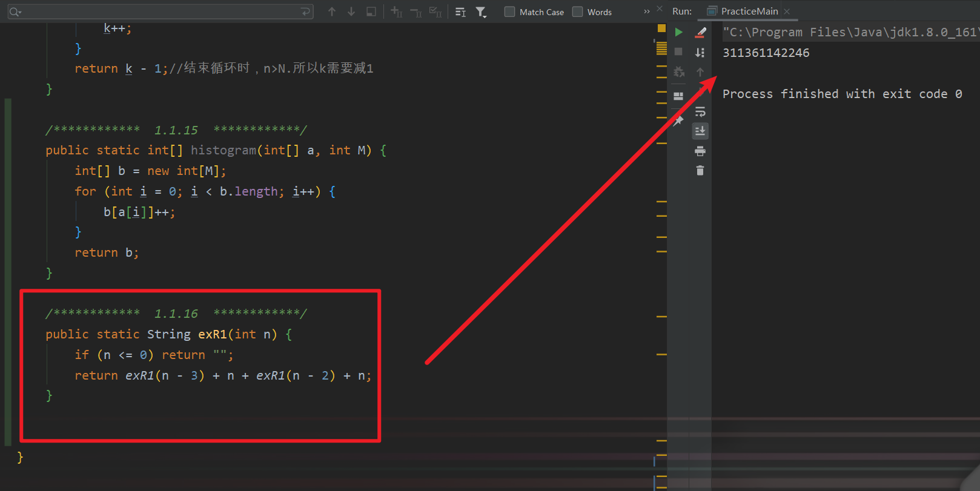Viewport: 980px width, 491px height.
Task: Click Unselect Occurrence icon in find bar
Action: point(416,12)
